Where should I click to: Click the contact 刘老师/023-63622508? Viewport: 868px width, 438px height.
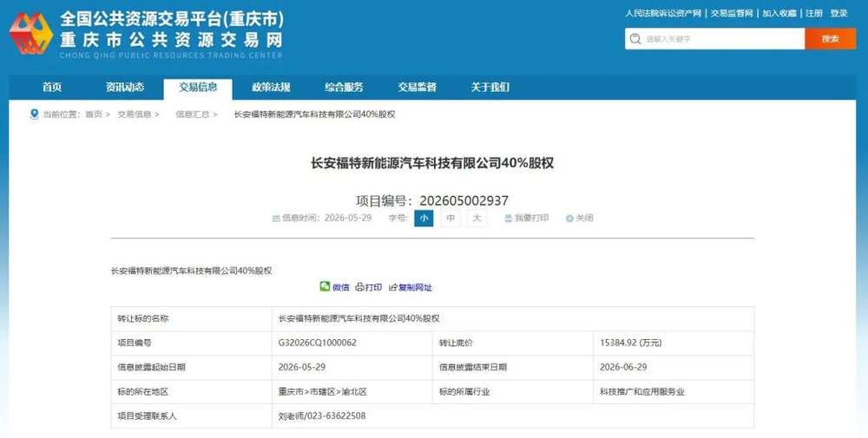point(322,415)
